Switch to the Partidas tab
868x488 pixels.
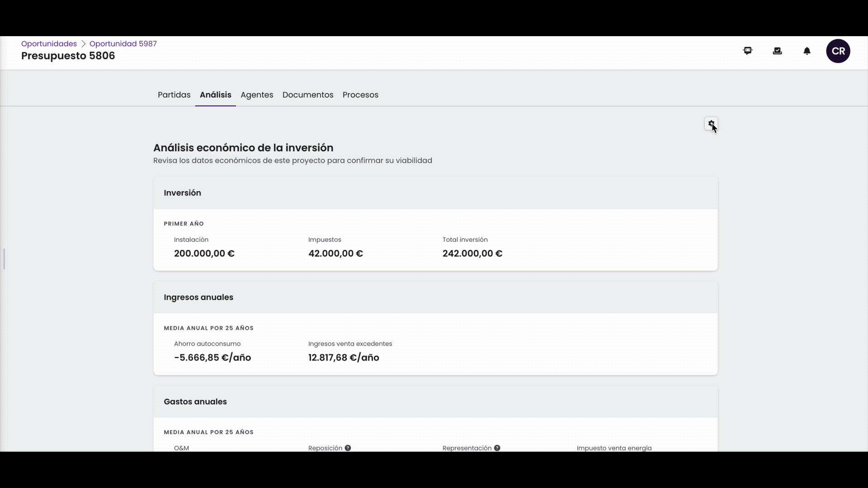pos(174,94)
